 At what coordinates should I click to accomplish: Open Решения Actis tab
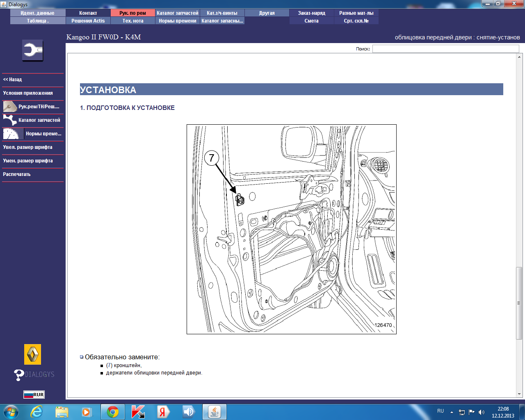88,21
